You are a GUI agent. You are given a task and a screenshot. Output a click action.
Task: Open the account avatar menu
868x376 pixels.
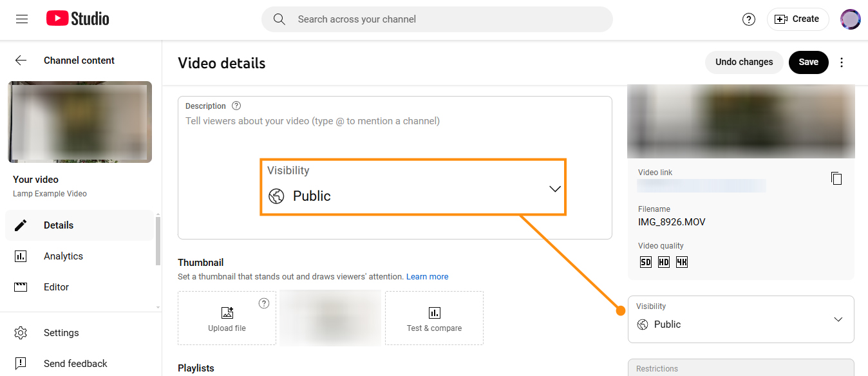click(x=850, y=19)
